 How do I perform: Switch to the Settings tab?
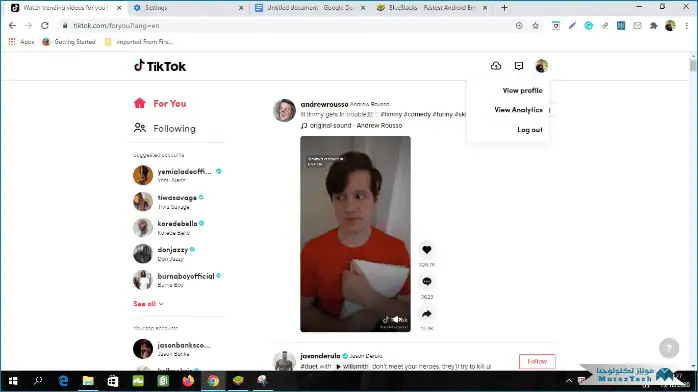(189, 8)
